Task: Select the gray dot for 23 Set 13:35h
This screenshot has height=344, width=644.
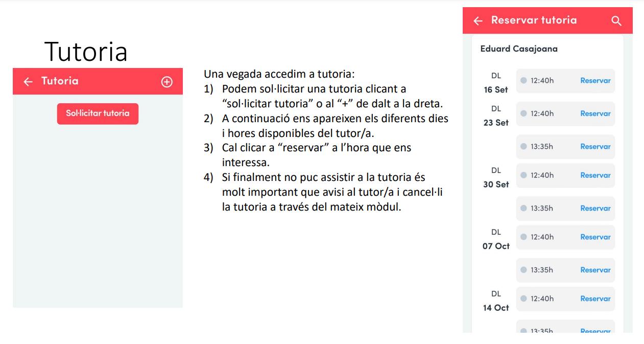Action: (x=523, y=147)
